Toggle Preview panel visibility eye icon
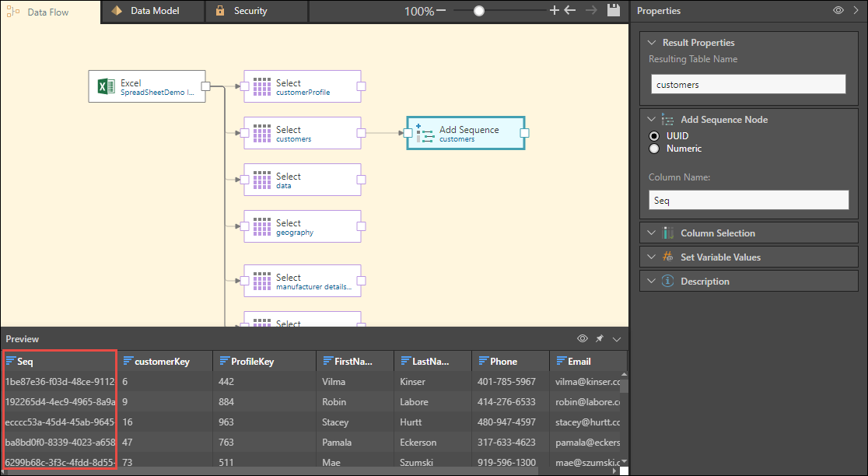 (x=583, y=339)
